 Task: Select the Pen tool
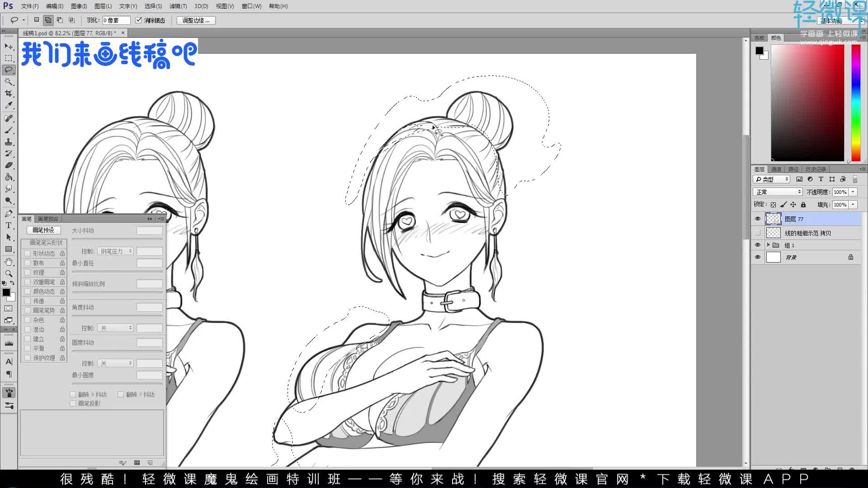(x=9, y=213)
